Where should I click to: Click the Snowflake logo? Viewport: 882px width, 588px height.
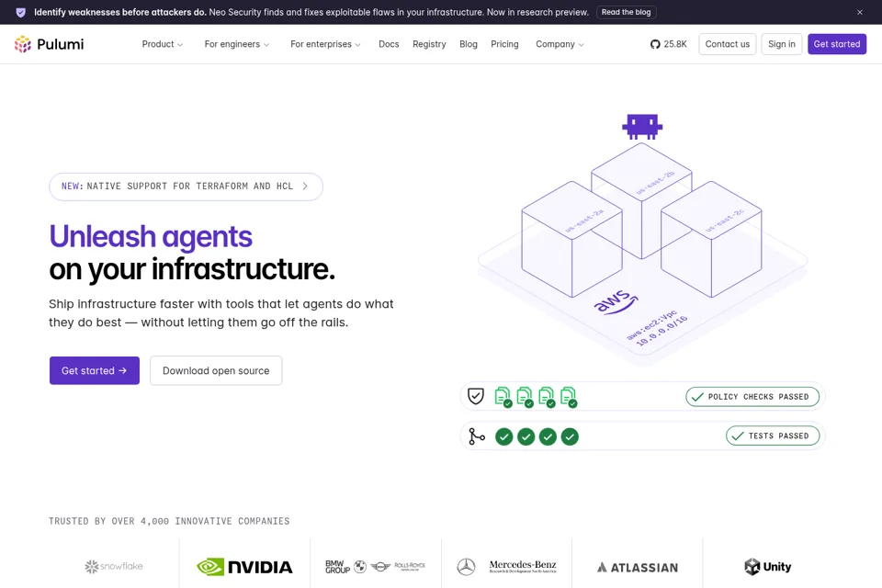114,566
